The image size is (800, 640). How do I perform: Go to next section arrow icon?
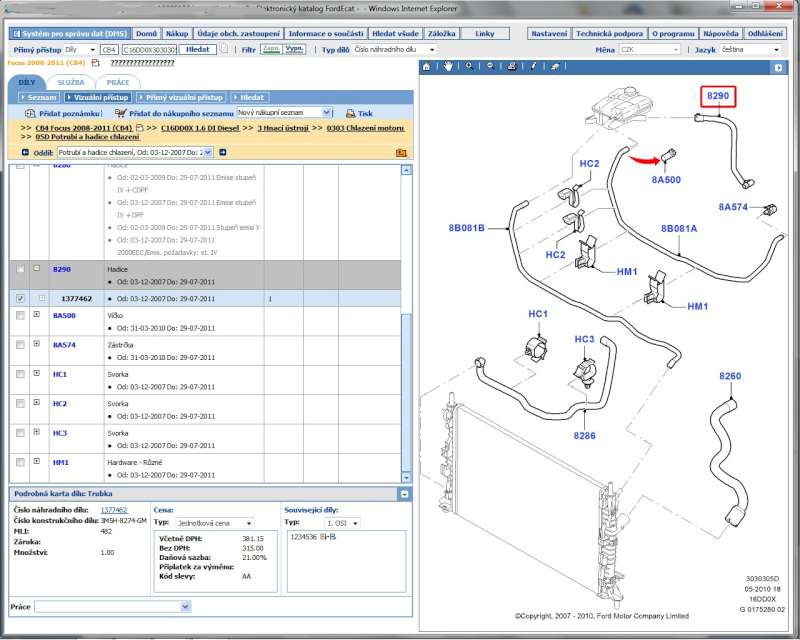(x=223, y=152)
